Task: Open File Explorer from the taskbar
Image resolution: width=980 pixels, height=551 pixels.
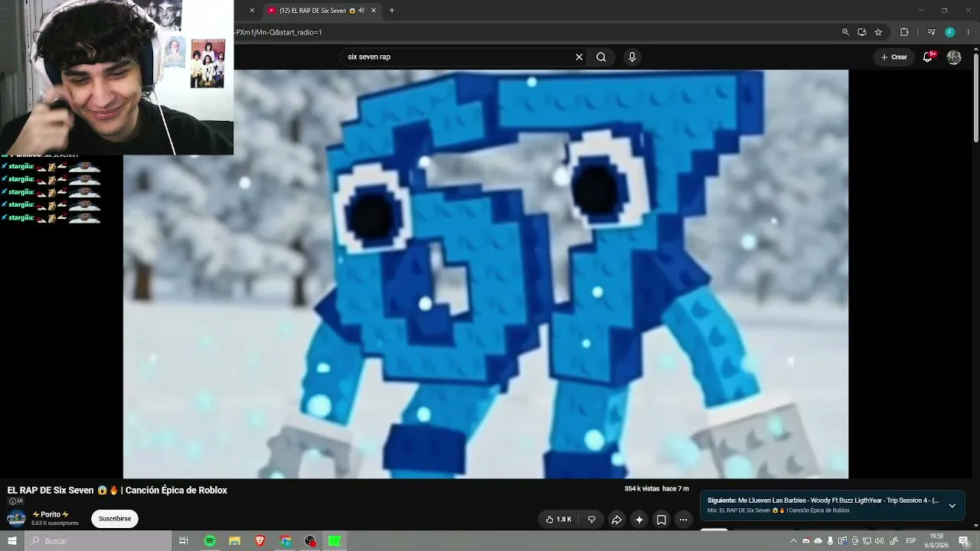Action: click(x=235, y=541)
